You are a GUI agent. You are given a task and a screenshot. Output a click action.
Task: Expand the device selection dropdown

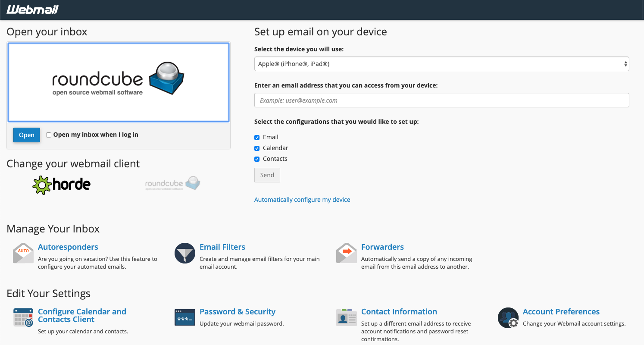[441, 64]
